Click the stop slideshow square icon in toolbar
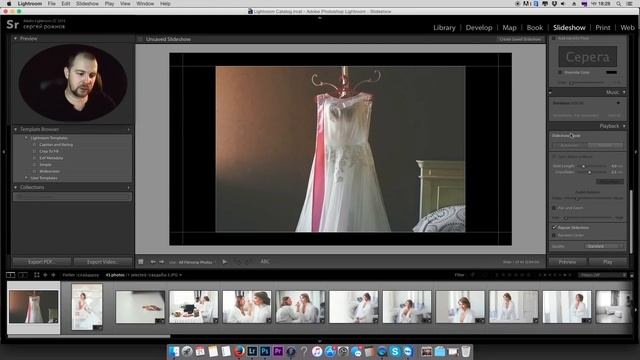The image size is (640, 360). coord(141,262)
